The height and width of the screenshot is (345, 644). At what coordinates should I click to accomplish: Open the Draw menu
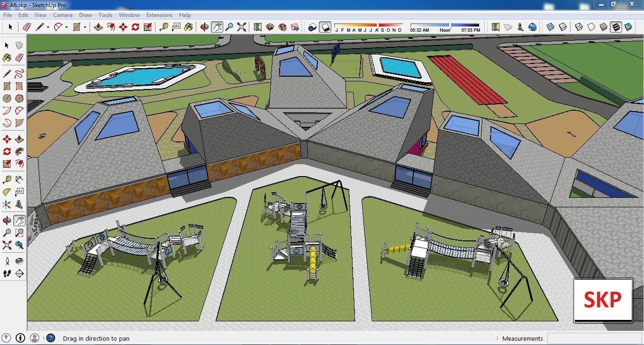(x=85, y=15)
